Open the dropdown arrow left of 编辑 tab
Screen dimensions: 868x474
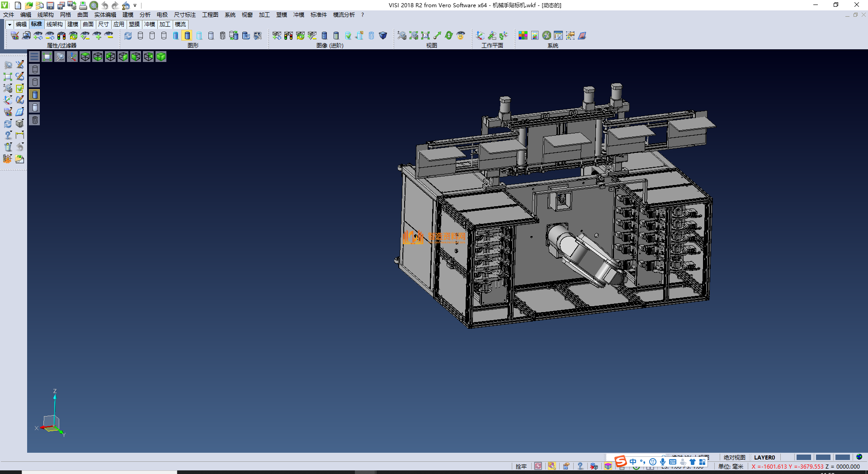click(x=9, y=24)
